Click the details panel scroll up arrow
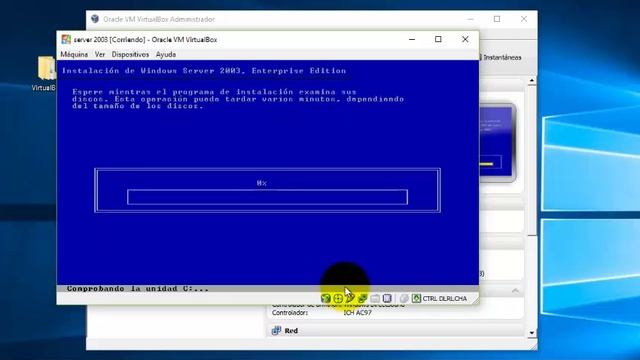Image resolution: width=640 pixels, height=360 pixels. 531,81
